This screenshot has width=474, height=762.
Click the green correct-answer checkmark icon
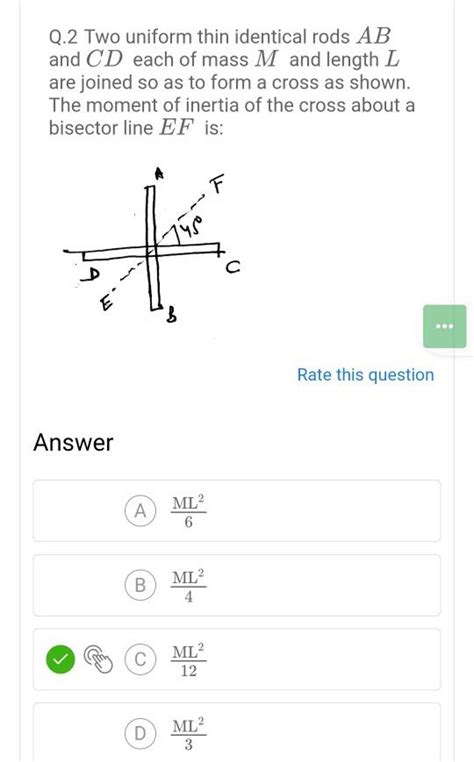(60, 659)
